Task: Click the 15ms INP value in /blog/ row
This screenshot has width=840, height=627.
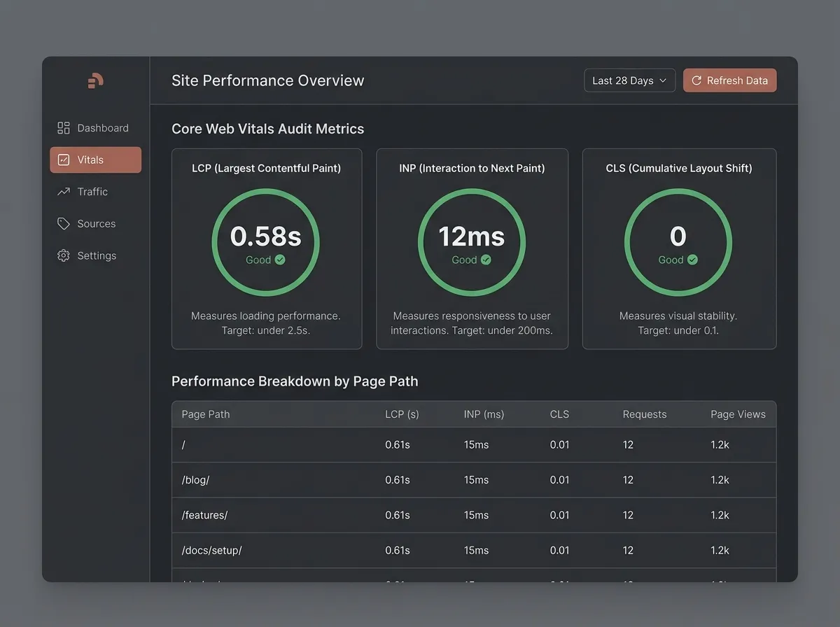Action: click(476, 480)
